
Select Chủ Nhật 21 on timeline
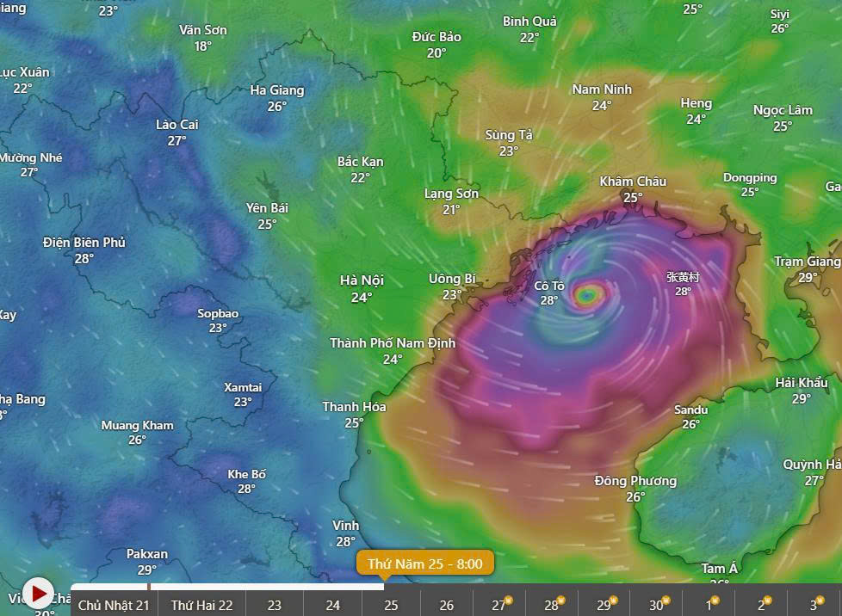point(113,605)
